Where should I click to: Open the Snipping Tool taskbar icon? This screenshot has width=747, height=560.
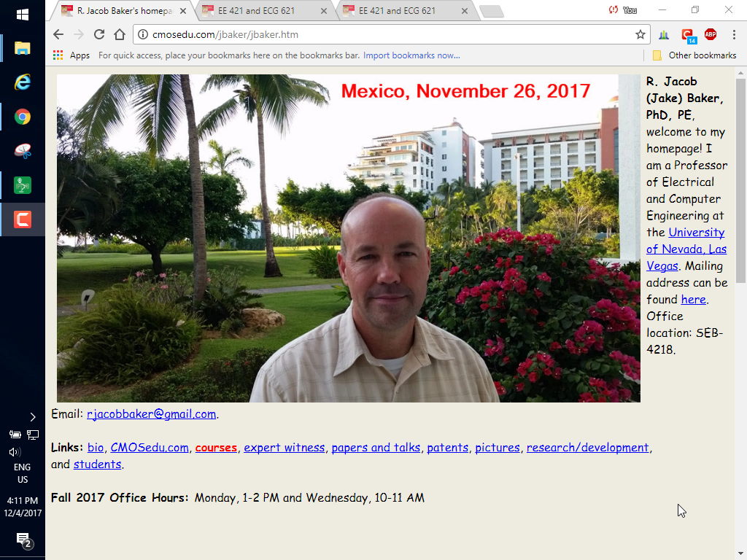tap(23, 151)
